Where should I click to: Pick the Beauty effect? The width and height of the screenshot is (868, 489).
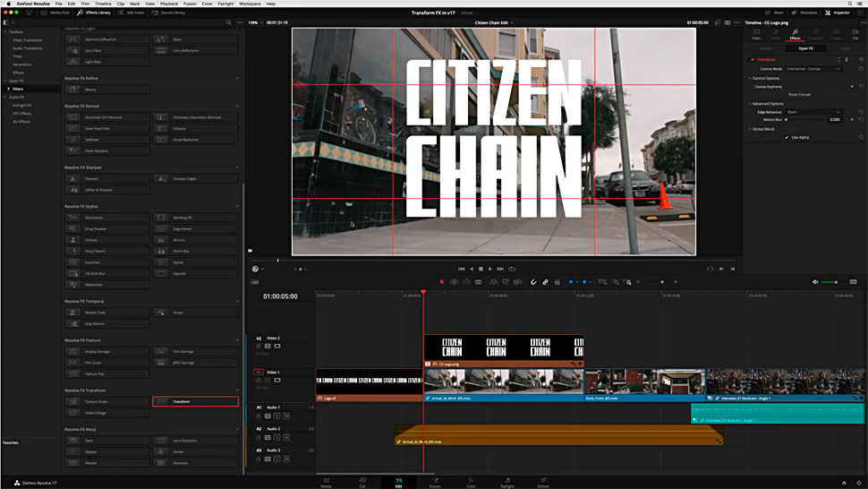click(x=106, y=90)
